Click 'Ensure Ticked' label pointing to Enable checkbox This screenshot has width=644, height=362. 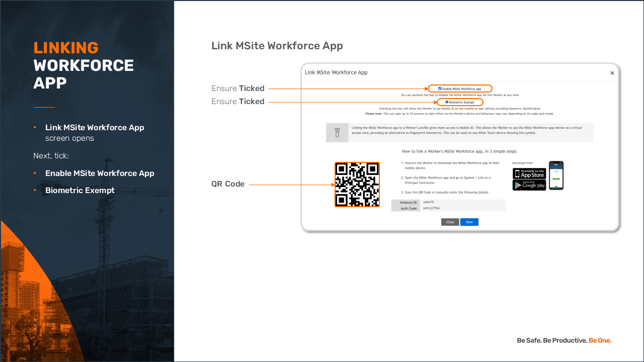pyautogui.click(x=238, y=88)
